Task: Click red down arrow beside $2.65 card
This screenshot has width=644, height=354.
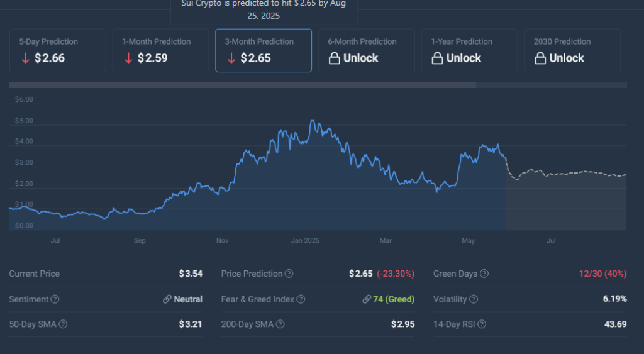Action: coord(231,58)
